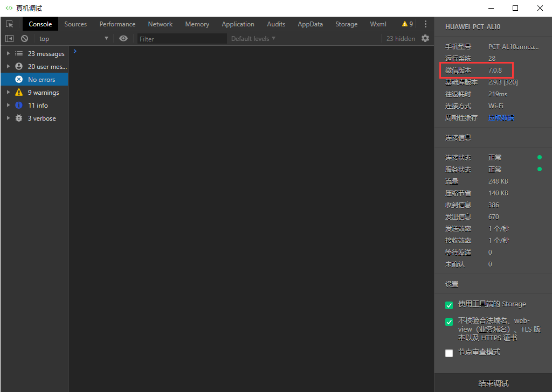
Task: Expand the 3 verbose group
Action: point(9,118)
